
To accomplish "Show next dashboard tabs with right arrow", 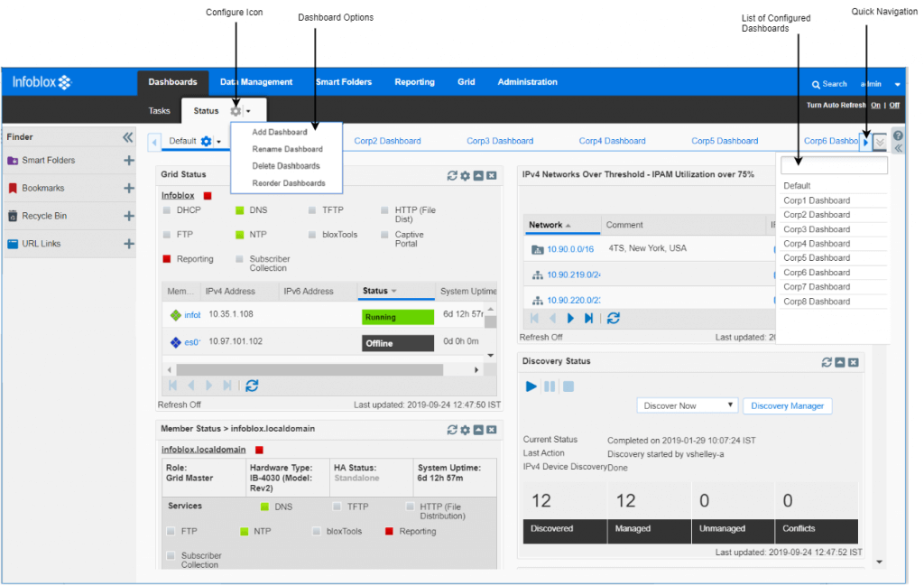I will coord(865,142).
